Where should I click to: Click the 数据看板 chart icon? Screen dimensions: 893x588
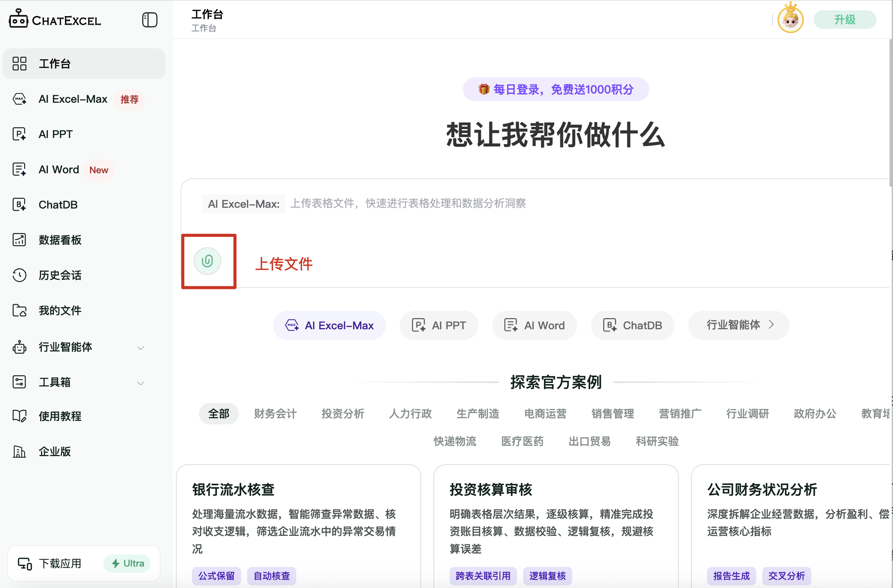click(x=19, y=240)
